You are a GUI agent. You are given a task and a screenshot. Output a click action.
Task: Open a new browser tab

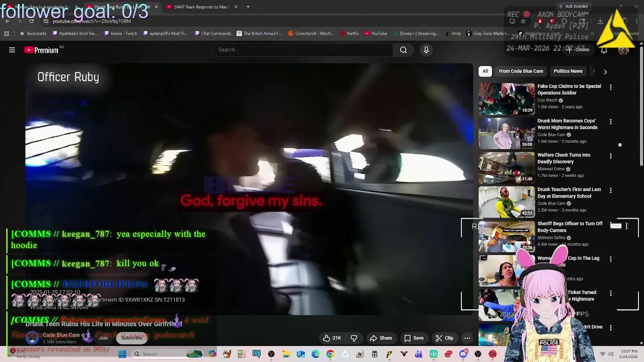coord(248,7)
